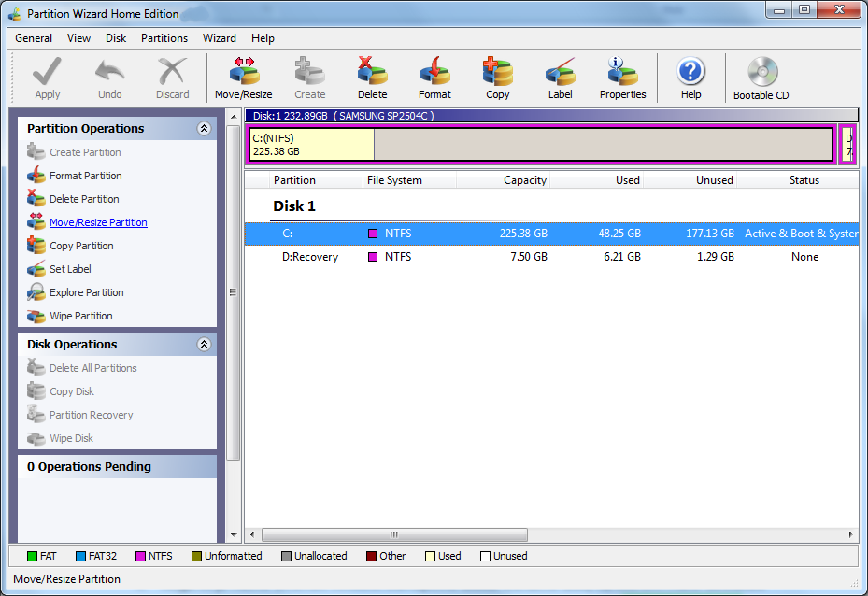Click the Explore Partition text link
The image size is (868, 596).
click(86, 292)
